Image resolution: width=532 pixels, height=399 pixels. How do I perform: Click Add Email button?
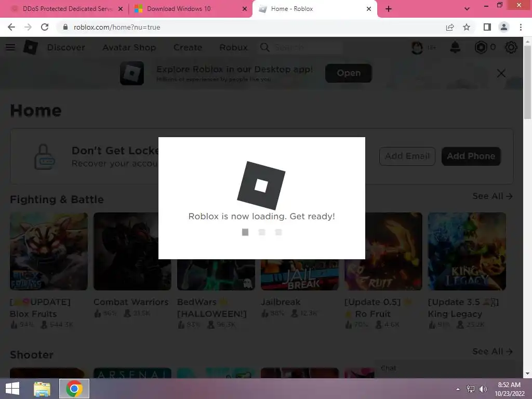click(407, 156)
